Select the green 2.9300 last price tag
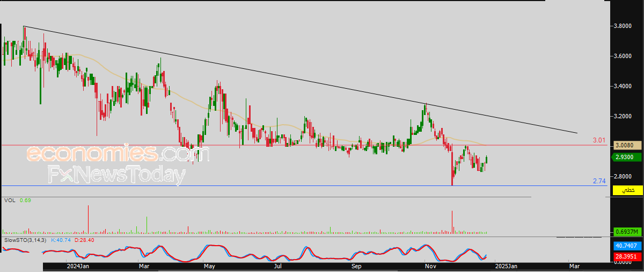644x272 pixels. point(626,157)
